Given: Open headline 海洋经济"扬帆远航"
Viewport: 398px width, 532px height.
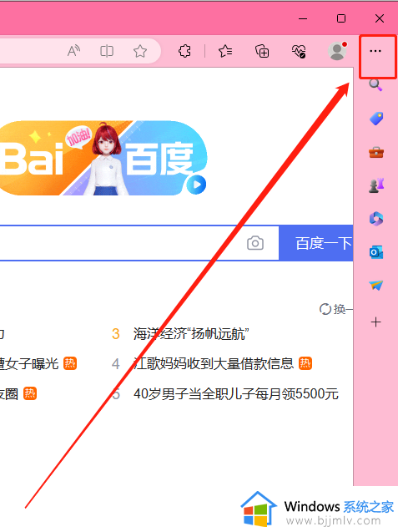Looking at the screenshot, I should tap(191, 334).
